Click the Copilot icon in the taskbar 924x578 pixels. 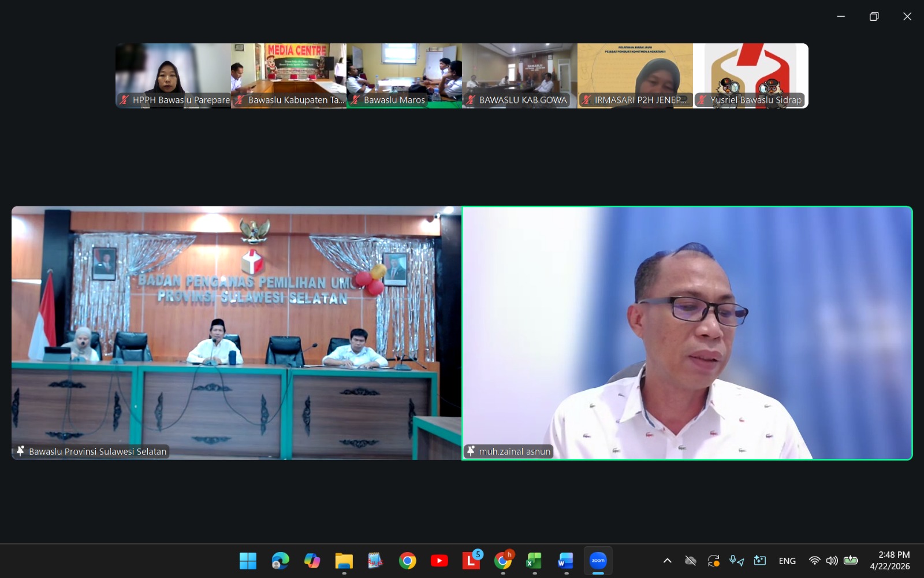312,561
